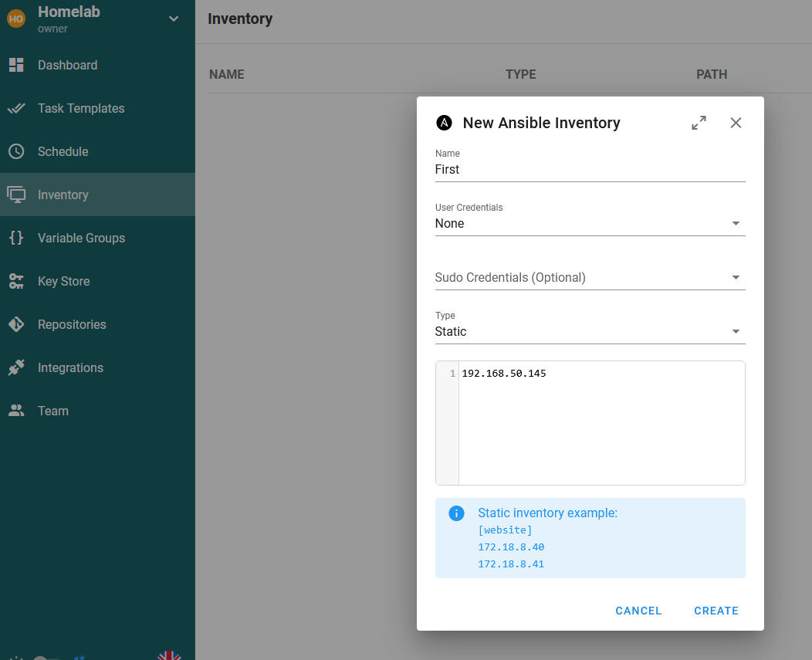Click the TYPE column header
The height and width of the screenshot is (660, 812).
[x=520, y=75]
